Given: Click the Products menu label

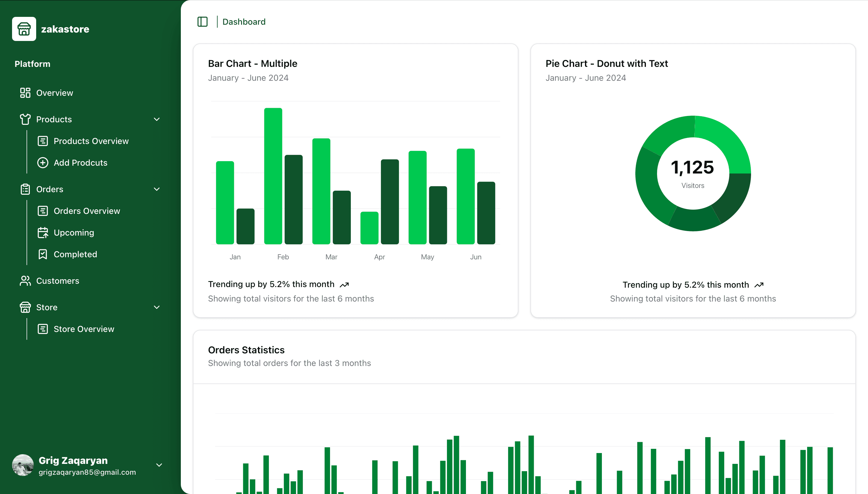Looking at the screenshot, I should (54, 119).
